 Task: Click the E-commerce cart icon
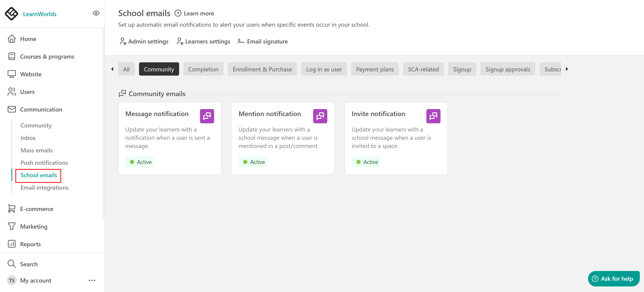tap(12, 209)
